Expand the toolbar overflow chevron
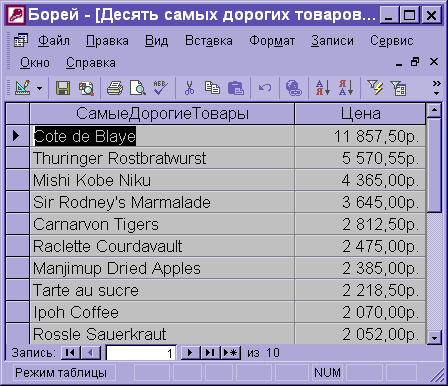 tap(436, 88)
